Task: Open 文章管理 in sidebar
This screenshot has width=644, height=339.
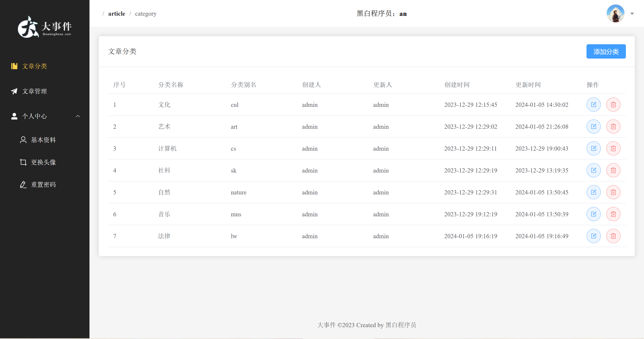Action: point(34,91)
